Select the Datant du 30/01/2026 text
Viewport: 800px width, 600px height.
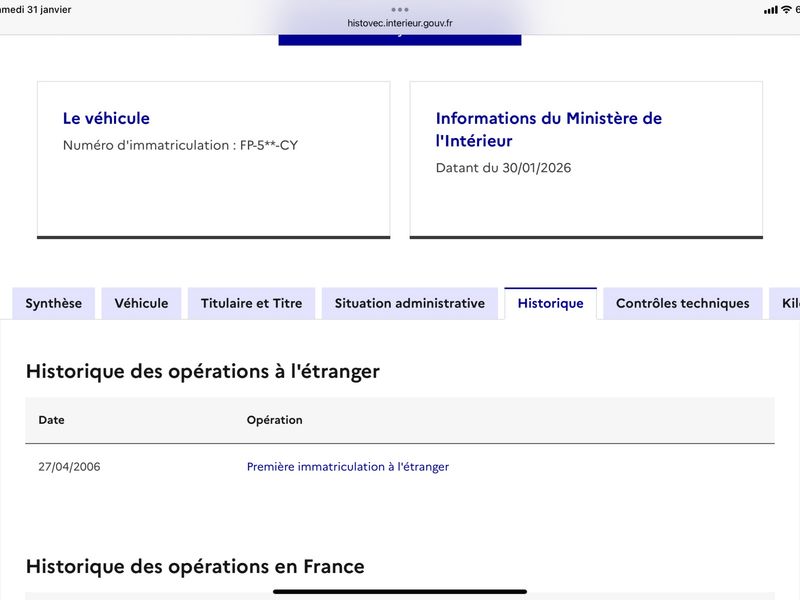[504, 168]
